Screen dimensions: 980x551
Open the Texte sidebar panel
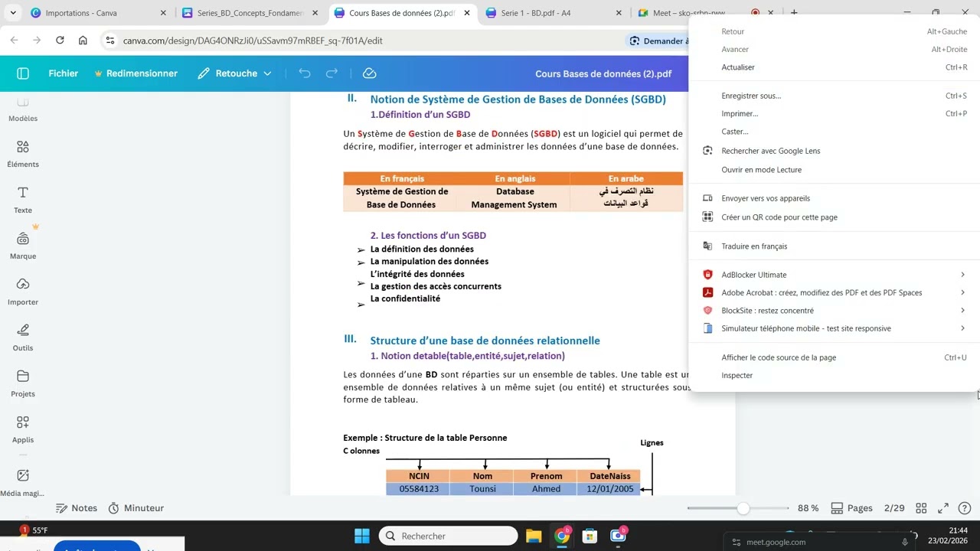pos(23,200)
